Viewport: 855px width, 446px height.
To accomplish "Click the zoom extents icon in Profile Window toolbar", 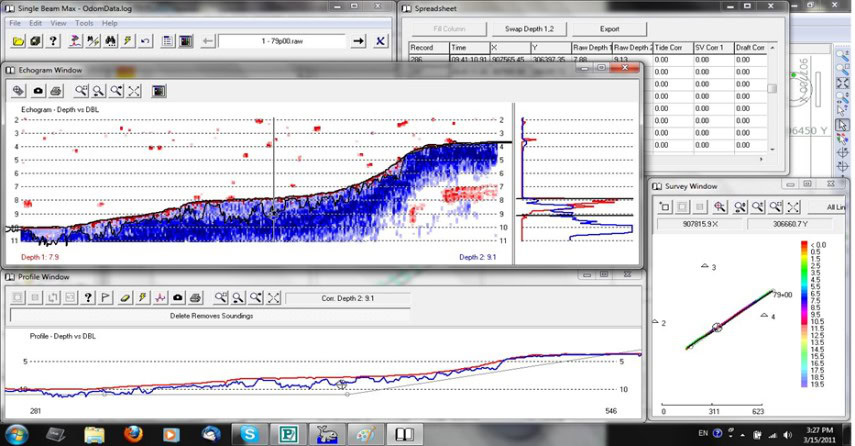I will tap(274, 298).
